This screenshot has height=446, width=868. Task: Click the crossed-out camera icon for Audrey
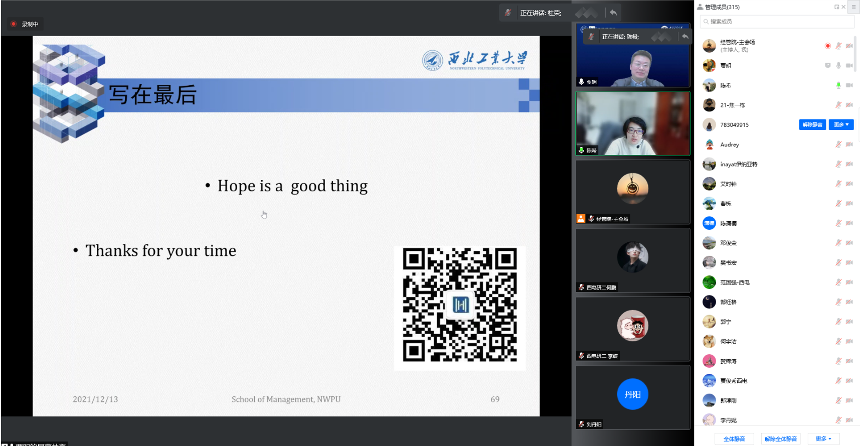point(849,144)
